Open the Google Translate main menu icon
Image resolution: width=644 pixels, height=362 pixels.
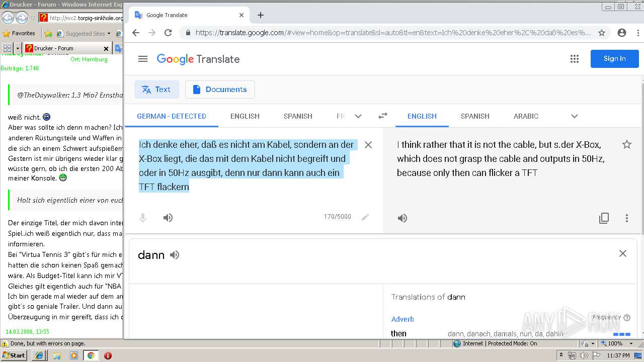click(143, 59)
